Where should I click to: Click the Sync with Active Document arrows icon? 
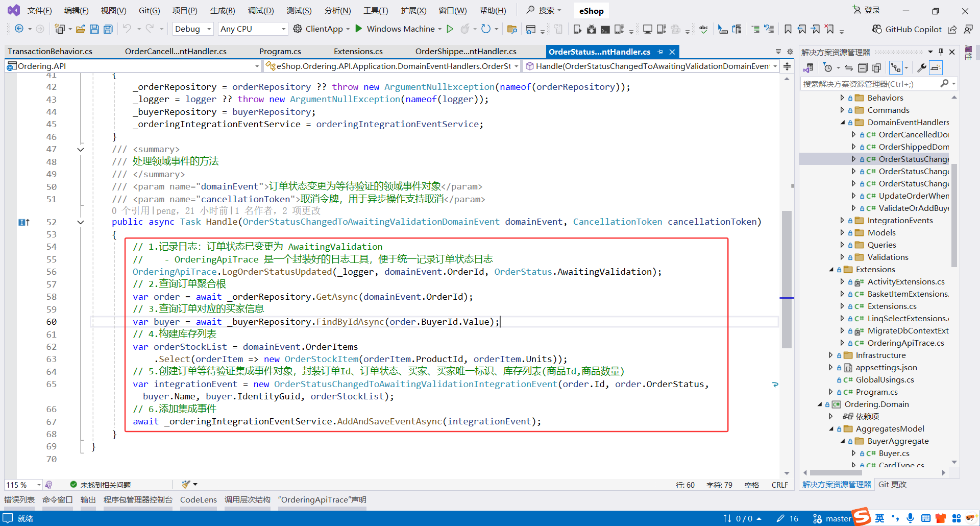848,68
